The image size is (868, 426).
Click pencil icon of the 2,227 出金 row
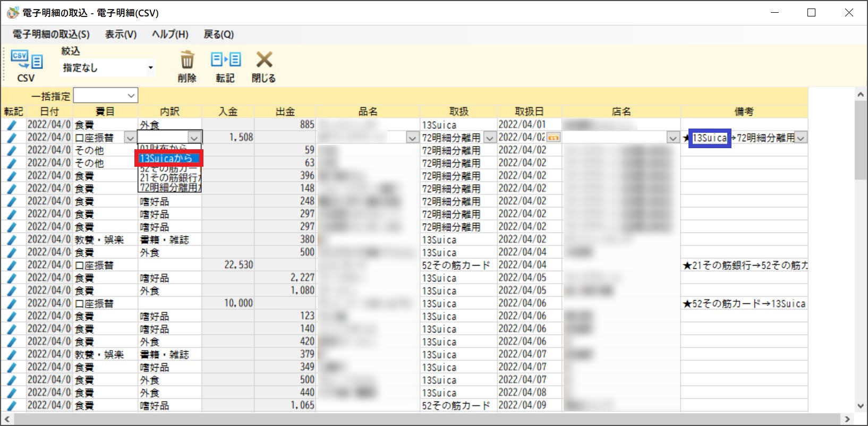[12, 278]
